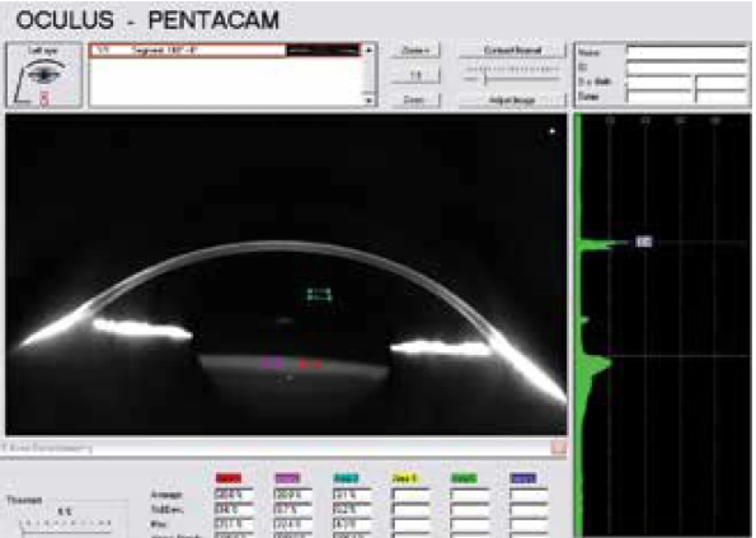Click the patient ID field

point(687,67)
